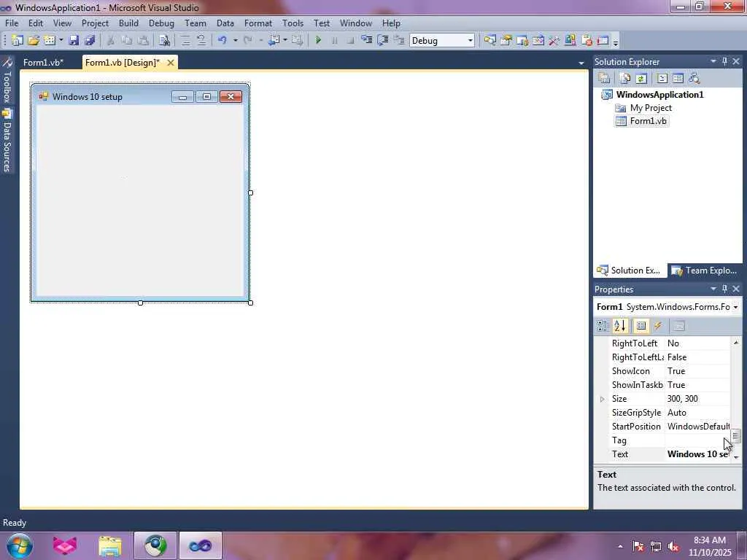Click View Designer icon in Solution Explorer
This screenshot has width=747, height=560.
click(678, 78)
